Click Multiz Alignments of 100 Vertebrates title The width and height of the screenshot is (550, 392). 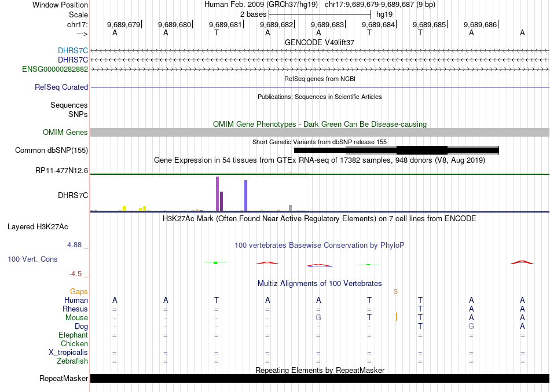point(320,284)
